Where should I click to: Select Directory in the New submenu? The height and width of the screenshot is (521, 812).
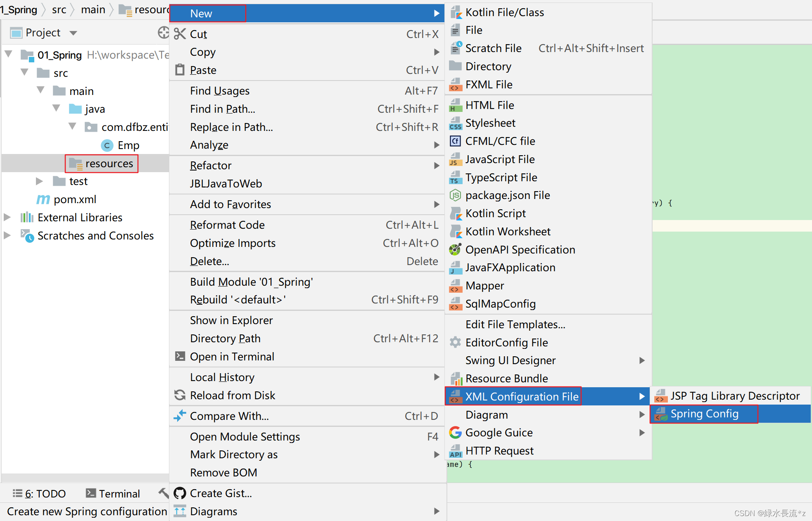(548, 66)
